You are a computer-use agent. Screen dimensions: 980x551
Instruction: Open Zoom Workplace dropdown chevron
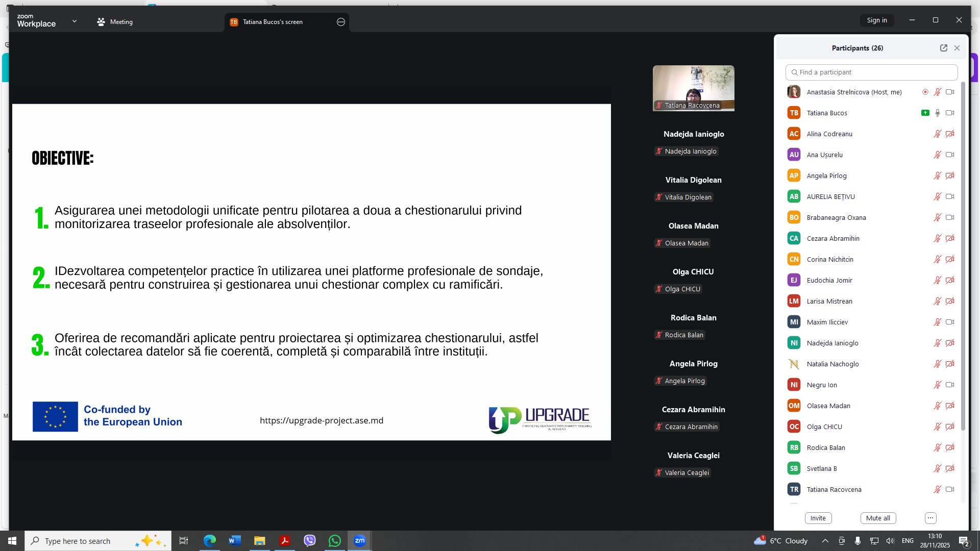pyautogui.click(x=75, y=21)
